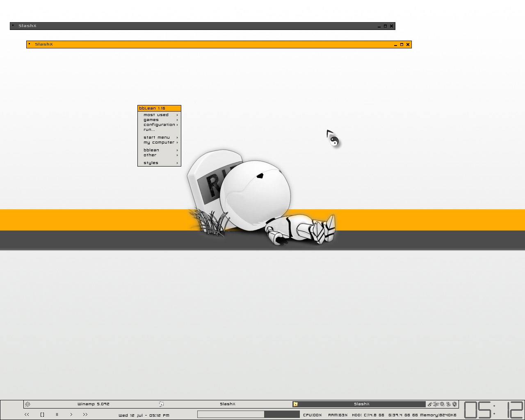Image resolution: width=525 pixels, height=420 pixels.
Task: Skip to next track with >> button
Action: (x=85, y=415)
